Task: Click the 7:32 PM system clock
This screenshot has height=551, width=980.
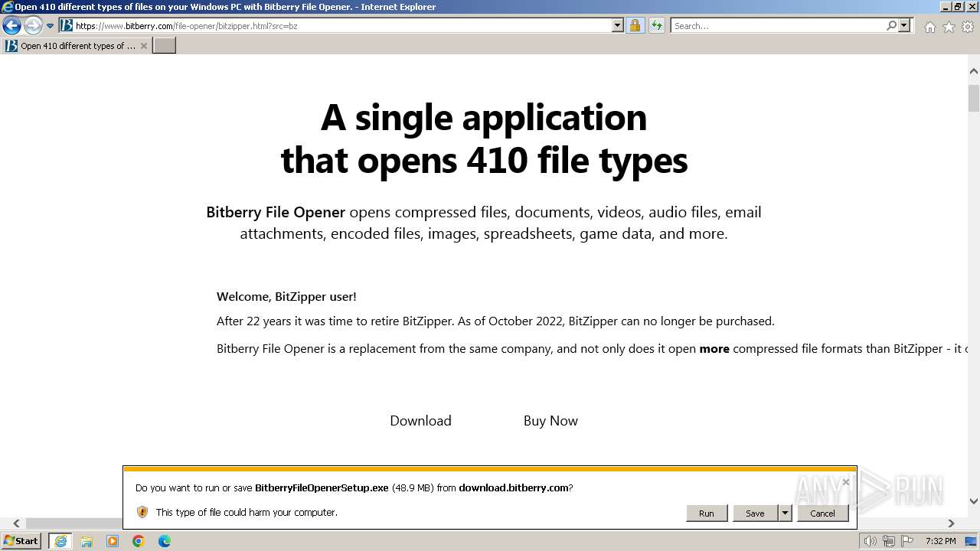Action: [940, 541]
